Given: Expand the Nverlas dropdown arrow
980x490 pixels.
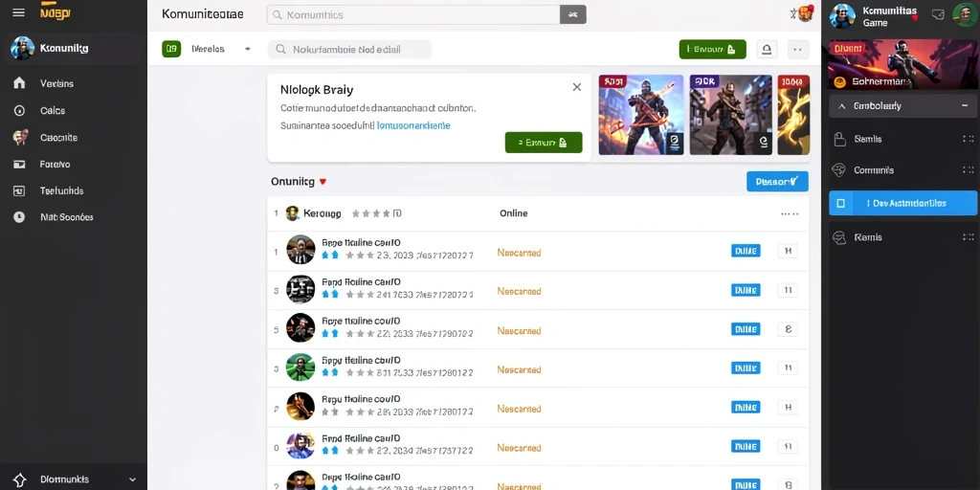Looking at the screenshot, I should coord(248,49).
